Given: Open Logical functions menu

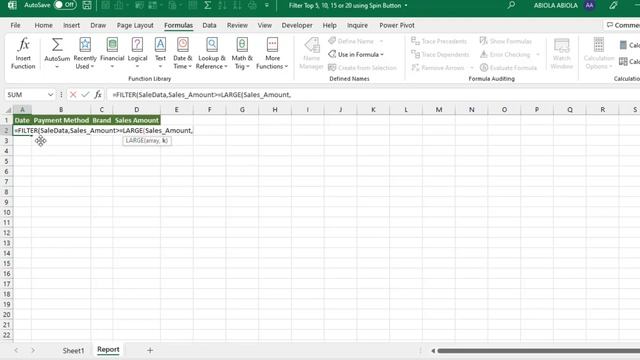Looking at the screenshot, I should click(x=137, y=53).
